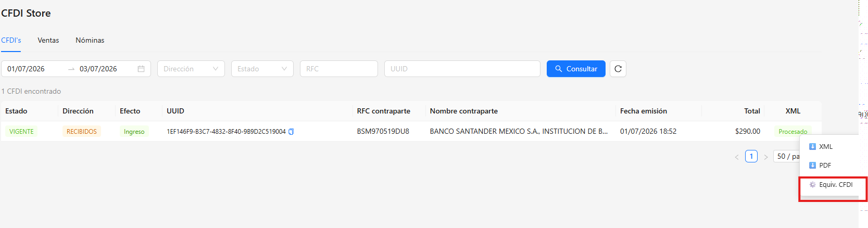This screenshot has height=228, width=868.
Task: Go to next page arrow
Action: tap(766, 157)
